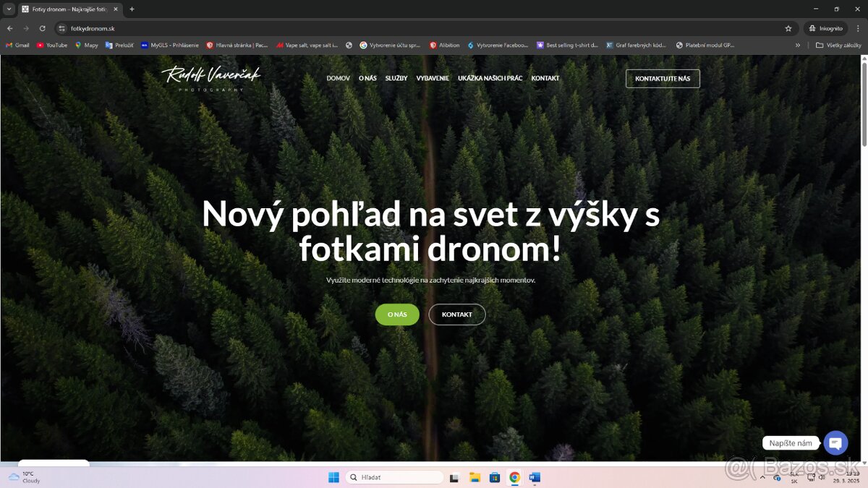The image size is (868, 488).
Task: Open Chrome menu via three-dot icon
Action: (858, 28)
